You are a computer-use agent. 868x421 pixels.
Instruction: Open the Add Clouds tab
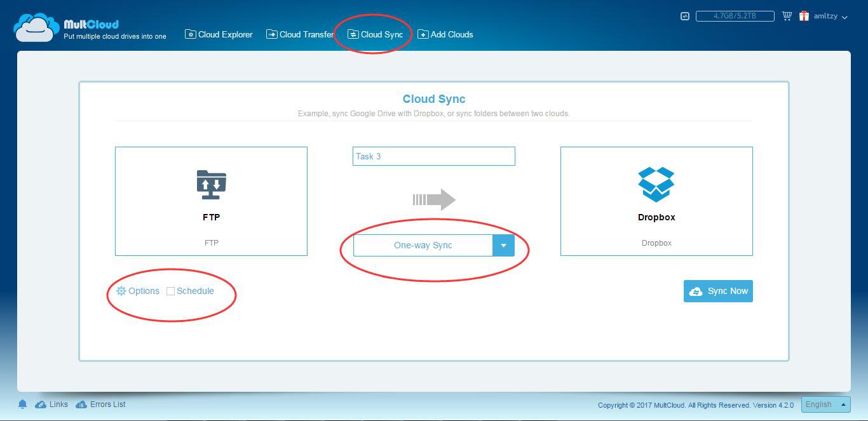click(x=445, y=34)
